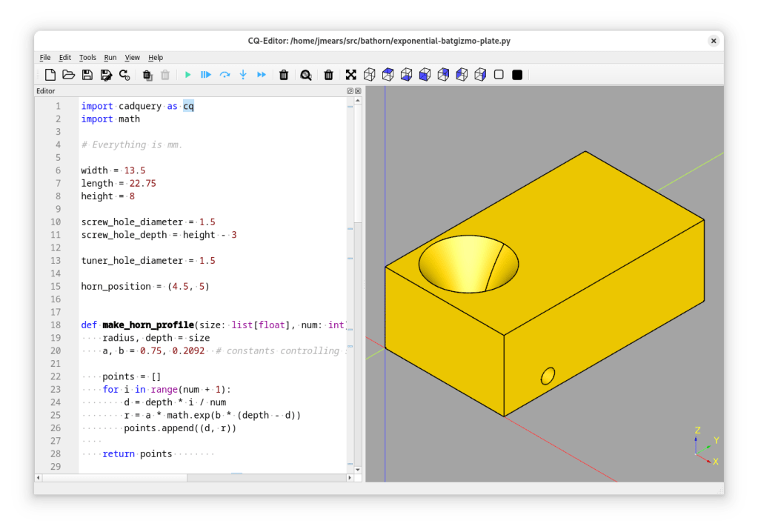
Task: Select the black shaded display mode square
Action: point(517,75)
